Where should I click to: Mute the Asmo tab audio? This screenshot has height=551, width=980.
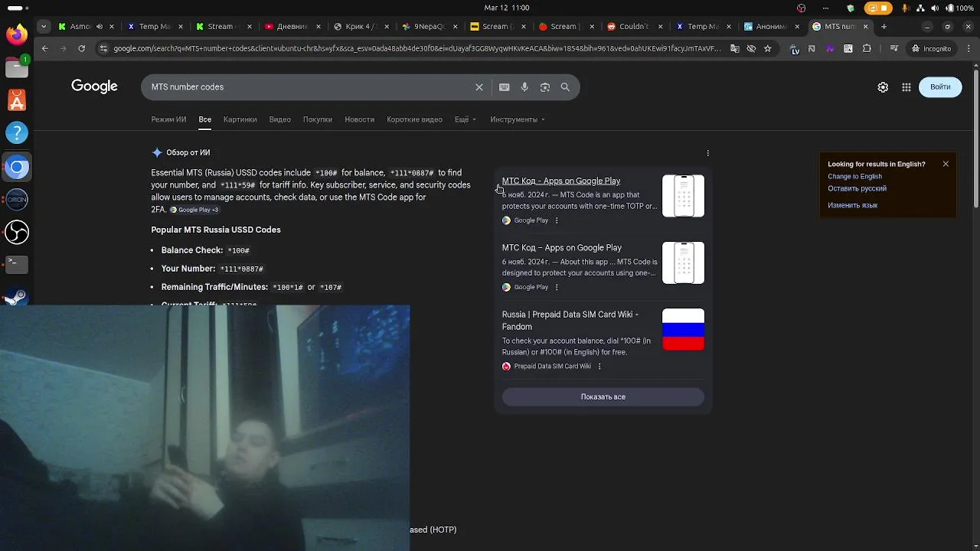(x=99, y=26)
